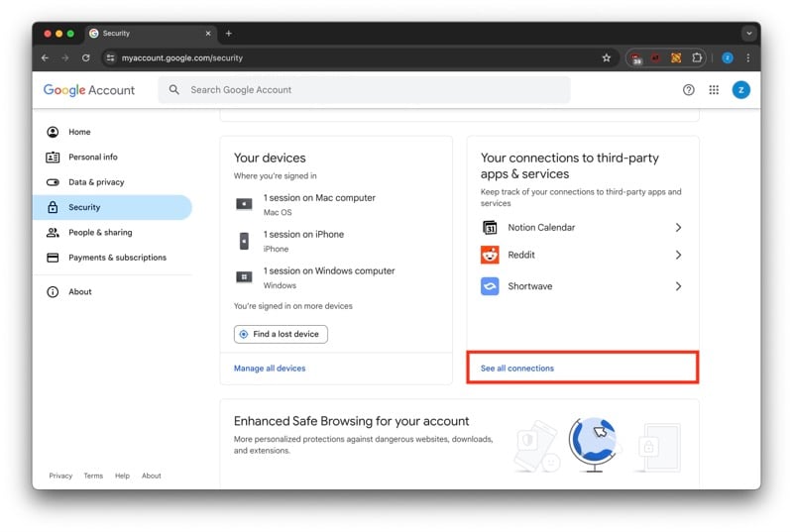Screen dimensions: 793x532
Task: Open the Chrome three-dot menu
Action: [x=748, y=58]
